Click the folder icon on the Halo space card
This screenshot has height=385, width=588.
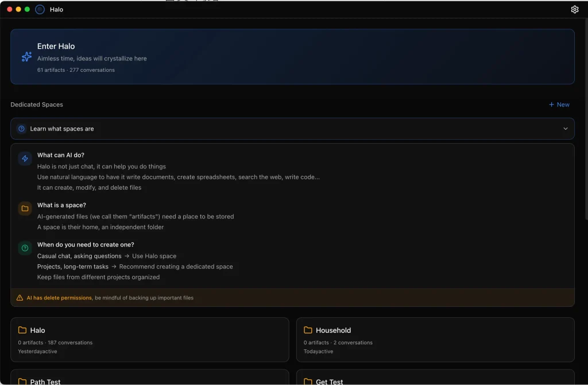[22, 330]
